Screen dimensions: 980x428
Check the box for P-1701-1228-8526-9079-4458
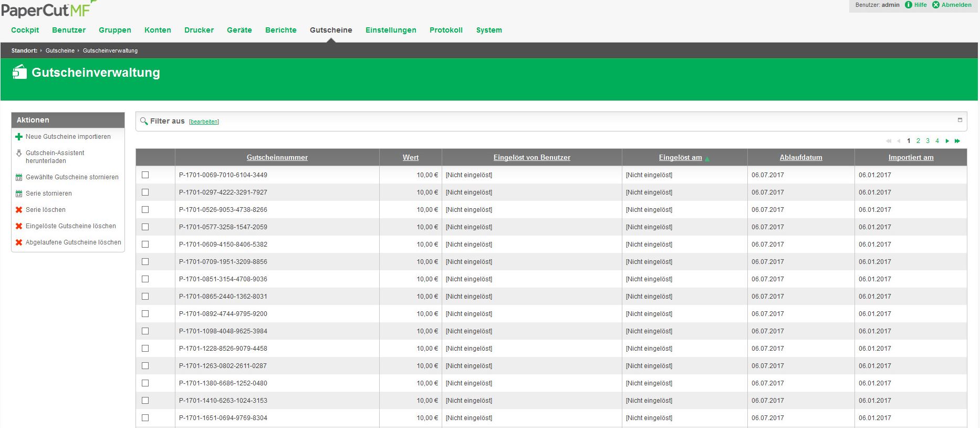(x=145, y=349)
